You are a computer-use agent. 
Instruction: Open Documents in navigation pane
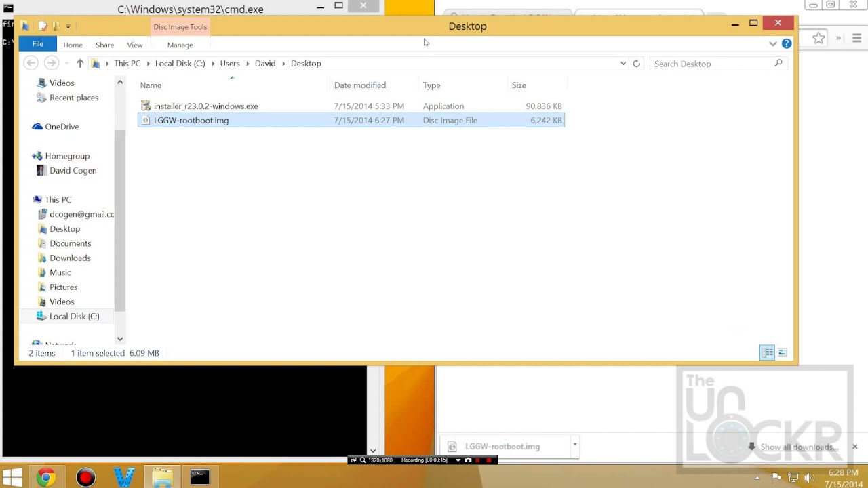point(70,243)
